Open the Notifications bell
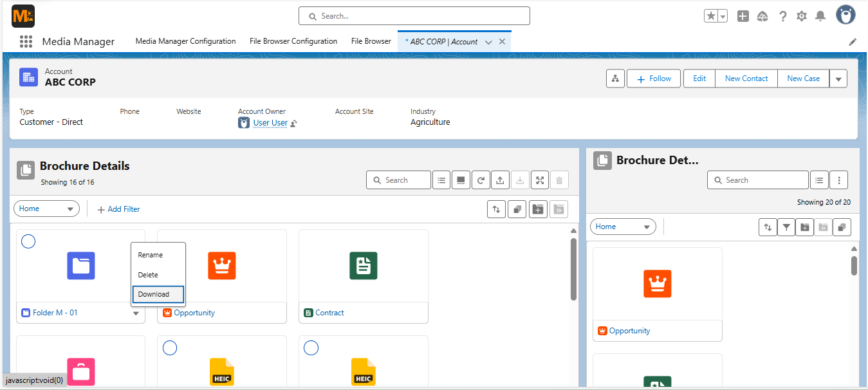The height and width of the screenshot is (390, 868). (x=820, y=16)
